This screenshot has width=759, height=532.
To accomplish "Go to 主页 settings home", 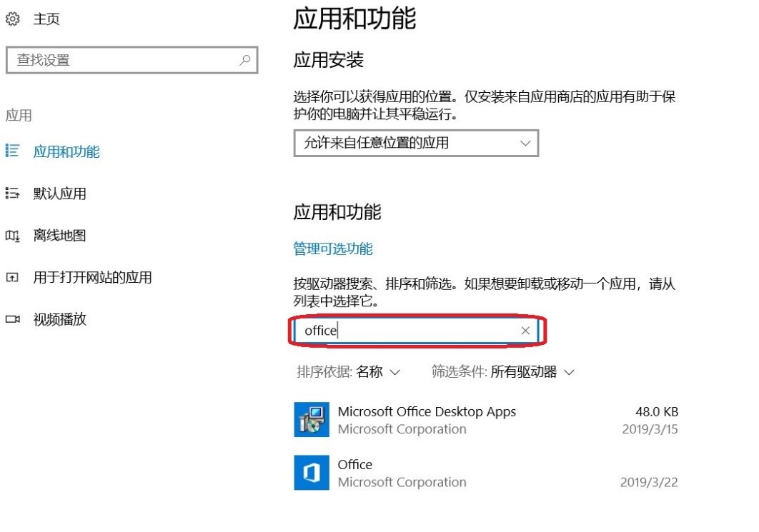I will tap(46, 19).
